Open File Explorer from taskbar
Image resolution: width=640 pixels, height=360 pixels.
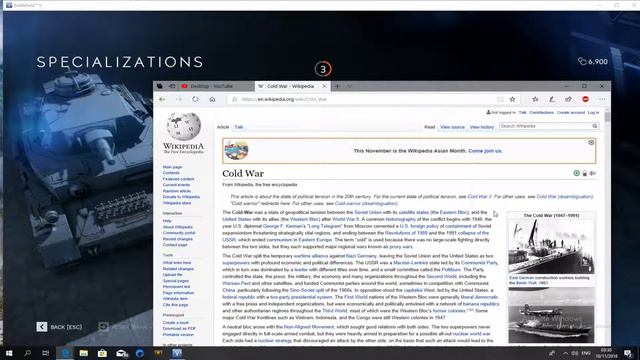coord(84,353)
